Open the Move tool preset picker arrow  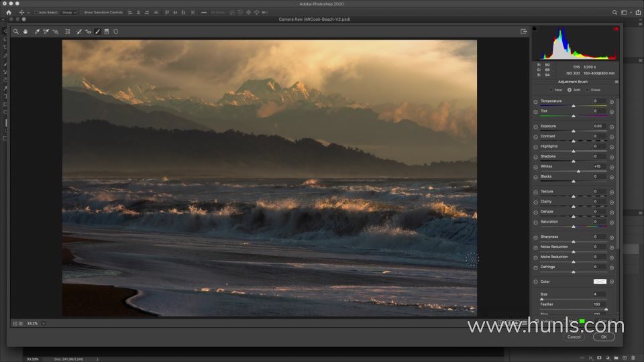coord(28,13)
